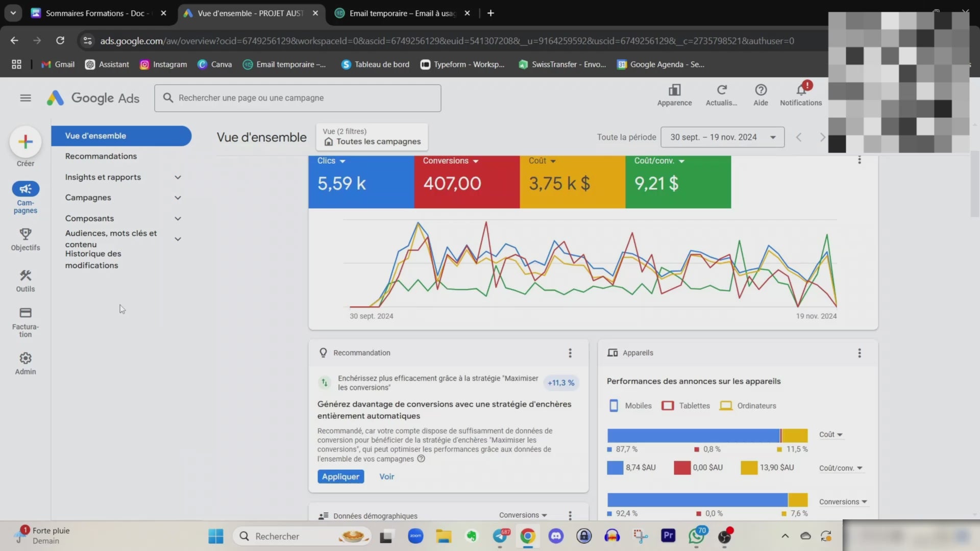Open the Apparence settings icon
980x551 pixels.
[674, 90]
